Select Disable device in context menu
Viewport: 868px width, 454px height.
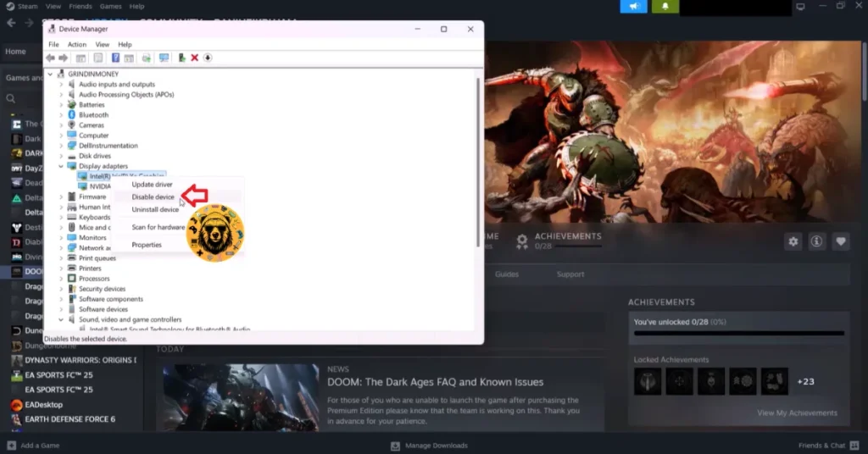[153, 197]
